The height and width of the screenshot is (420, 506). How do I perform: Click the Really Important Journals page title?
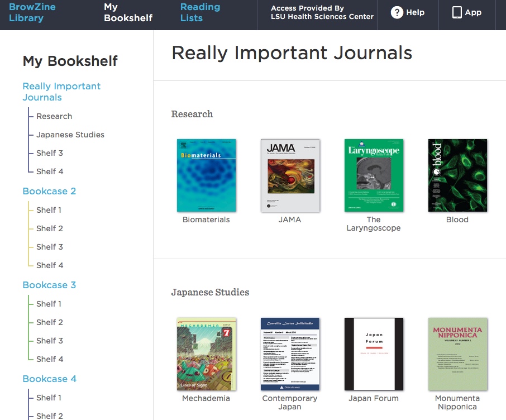point(292,53)
